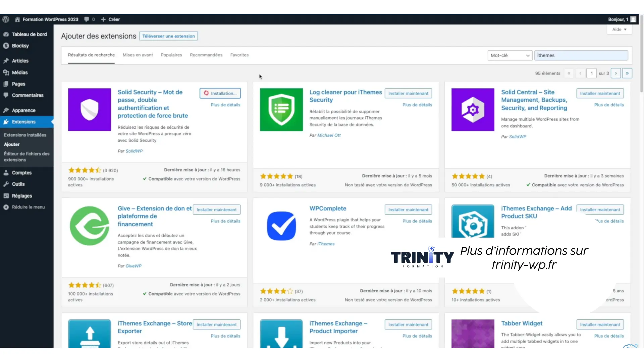This screenshot has height=362, width=644.
Task: Expand the Aide help panel
Action: pyautogui.click(x=619, y=29)
